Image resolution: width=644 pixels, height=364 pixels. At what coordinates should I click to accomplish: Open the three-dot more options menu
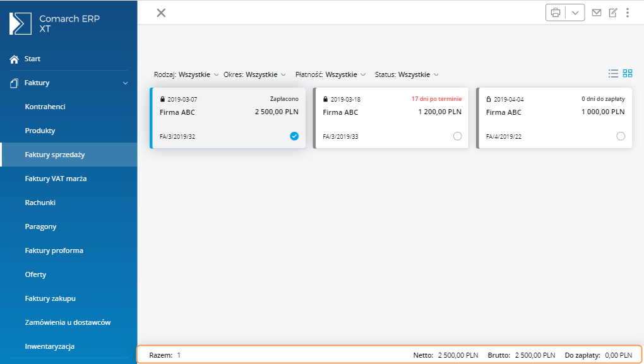pyautogui.click(x=628, y=13)
